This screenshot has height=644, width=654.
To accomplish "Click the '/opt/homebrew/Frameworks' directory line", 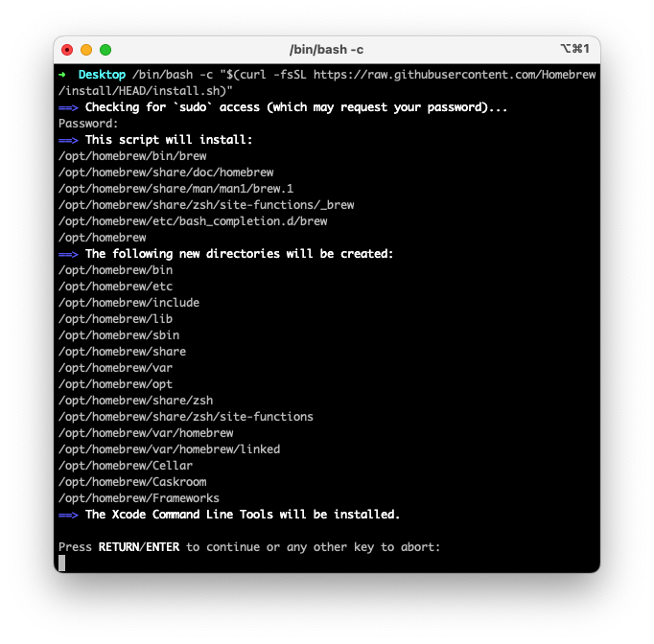I will coord(139,497).
